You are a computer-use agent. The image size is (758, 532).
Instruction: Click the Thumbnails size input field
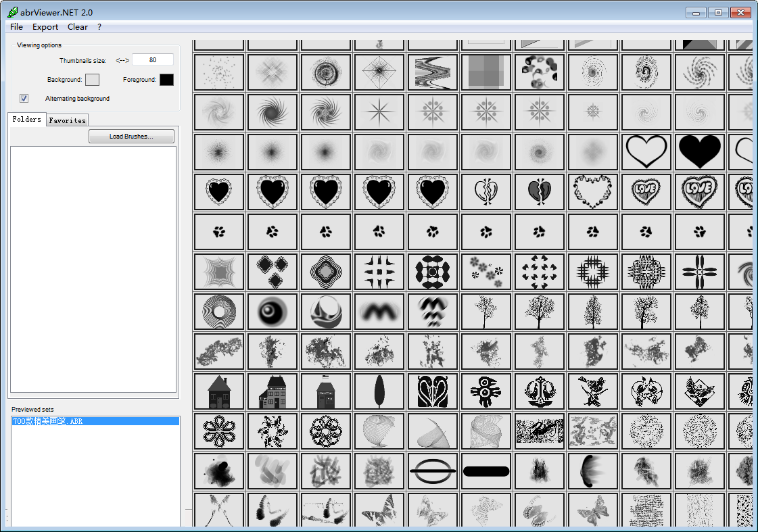click(x=152, y=60)
